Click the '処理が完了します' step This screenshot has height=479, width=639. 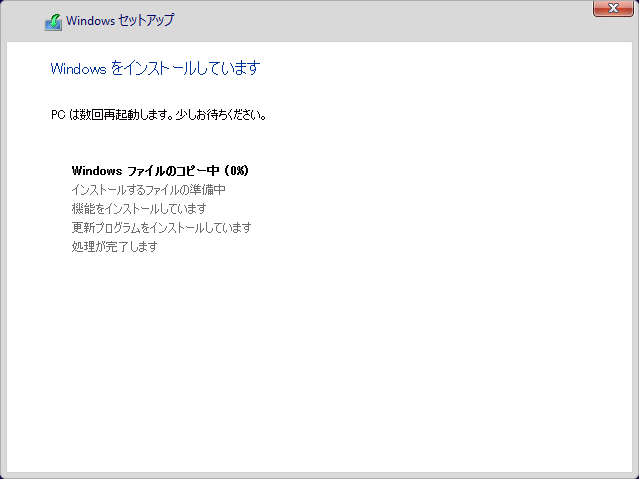pyautogui.click(x=115, y=247)
